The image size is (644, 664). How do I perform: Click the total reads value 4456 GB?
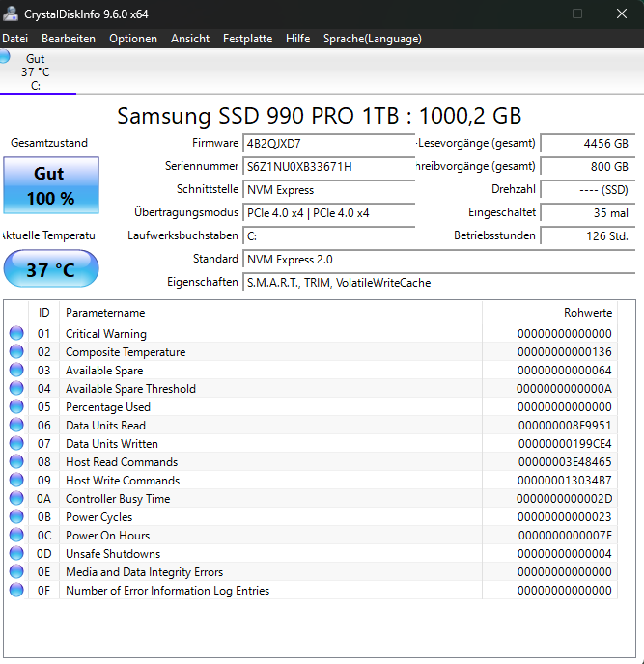[588, 143]
